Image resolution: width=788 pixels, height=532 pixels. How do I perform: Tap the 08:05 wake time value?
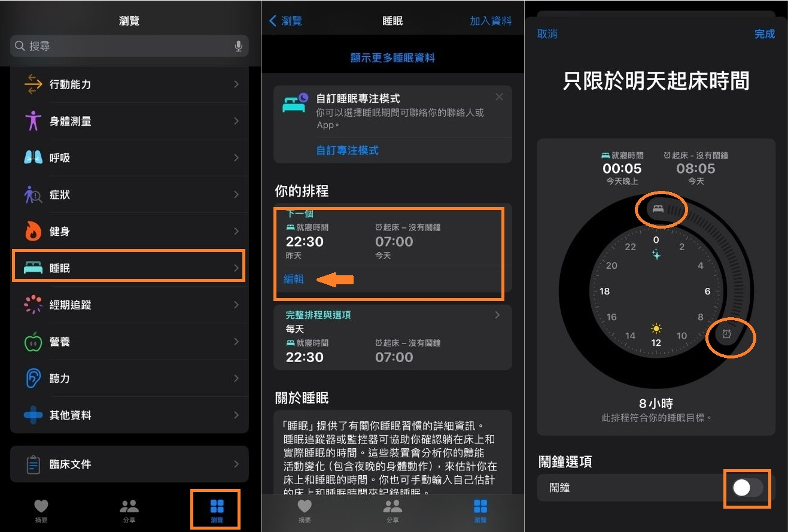point(696,168)
